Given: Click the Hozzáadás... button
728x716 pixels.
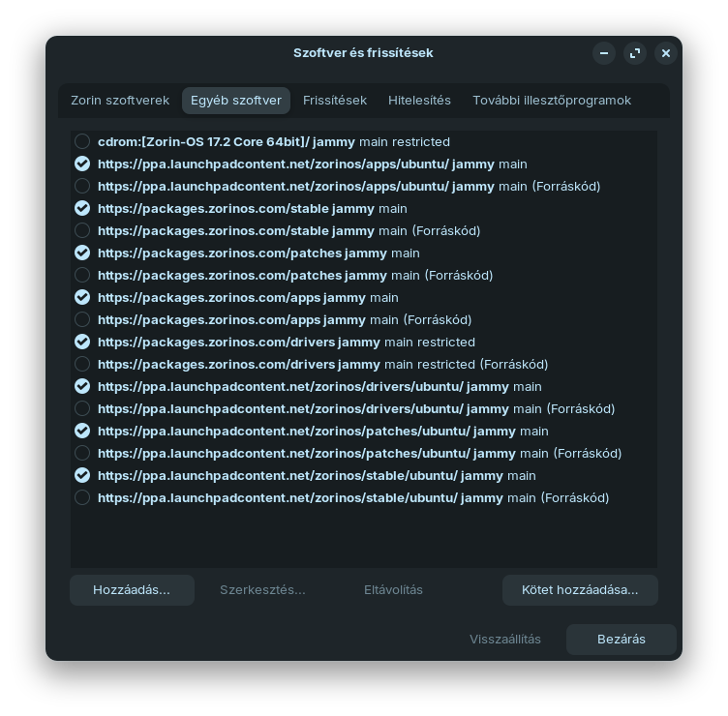Looking at the screenshot, I should [132, 590].
